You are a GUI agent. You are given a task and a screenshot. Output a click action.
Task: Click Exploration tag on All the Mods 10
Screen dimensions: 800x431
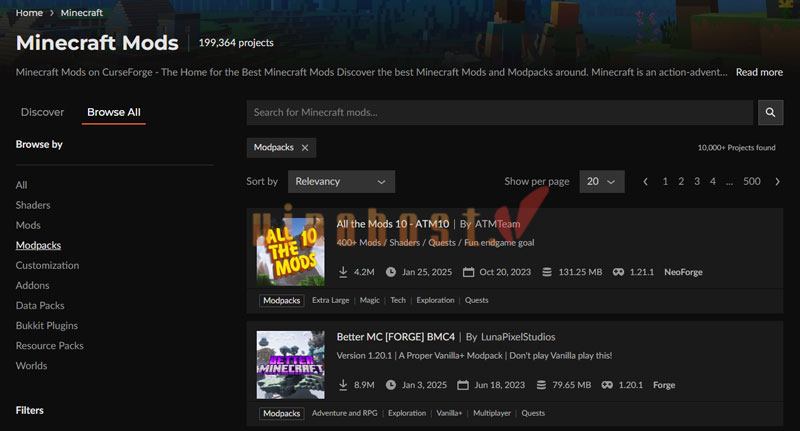click(x=435, y=300)
